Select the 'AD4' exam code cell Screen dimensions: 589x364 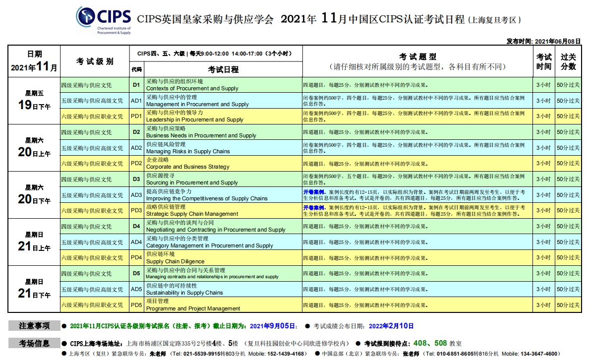pos(136,243)
